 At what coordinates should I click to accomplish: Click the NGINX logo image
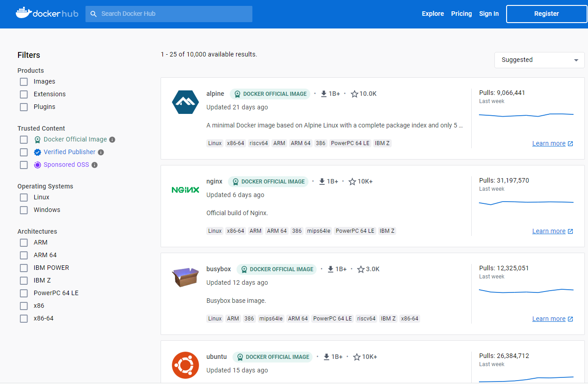pyautogui.click(x=185, y=190)
